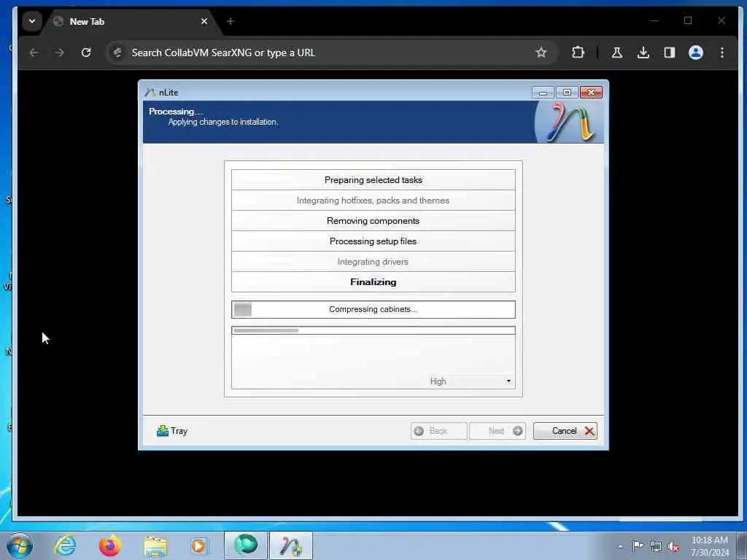This screenshot has height=560, width=747.
Task: Click nLite title bar icon
Action: tap(150, 93)
